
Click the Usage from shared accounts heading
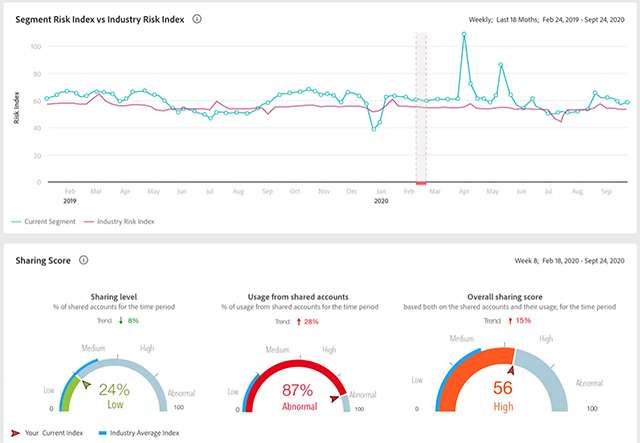point(296,296)
